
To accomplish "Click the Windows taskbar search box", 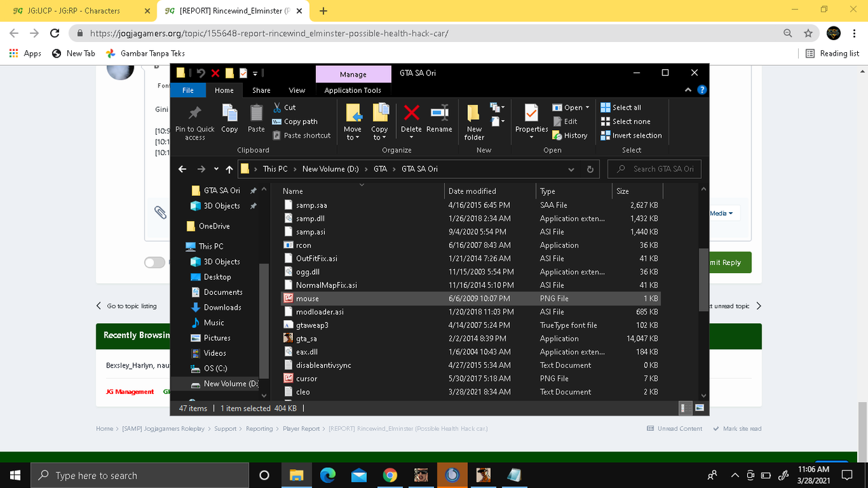I will click(x=141, y=475).
